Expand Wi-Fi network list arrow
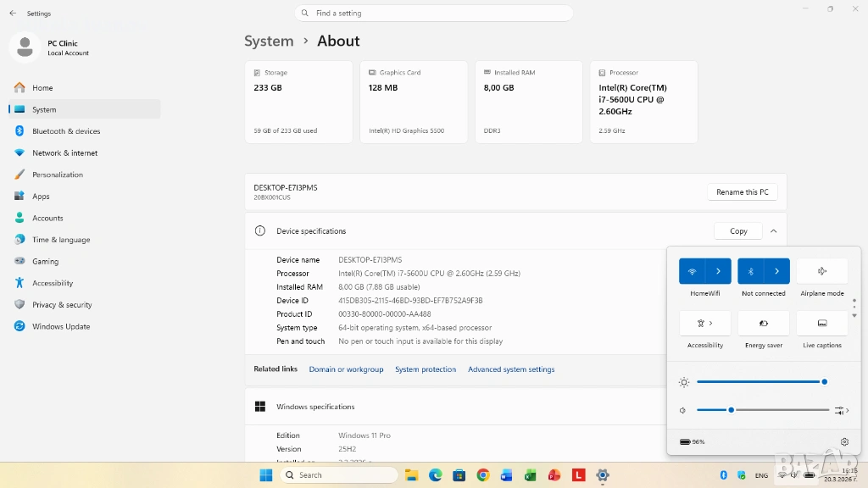This screenshot has width=868, height=488. pos(718,271)
